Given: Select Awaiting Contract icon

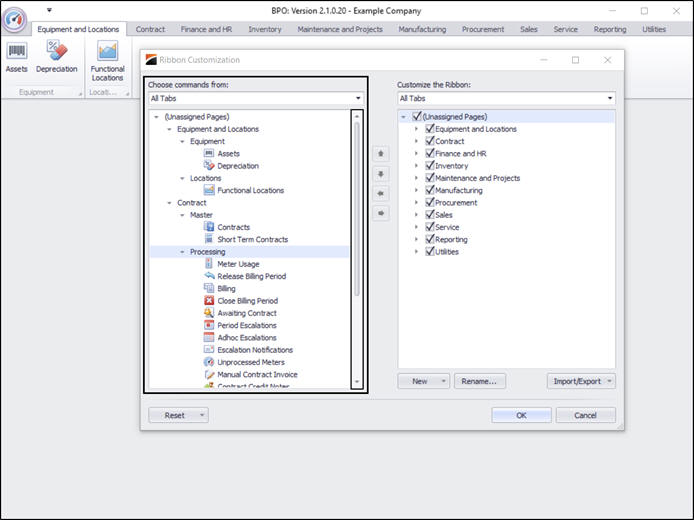Looking at the screenshot, I should pos(209,312).
